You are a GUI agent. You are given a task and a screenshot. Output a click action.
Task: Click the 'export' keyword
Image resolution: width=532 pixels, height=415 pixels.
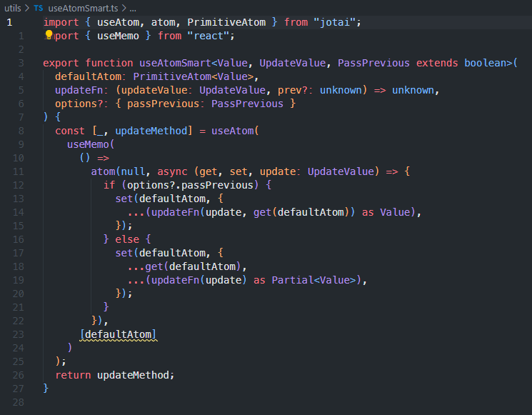point(61,63)
